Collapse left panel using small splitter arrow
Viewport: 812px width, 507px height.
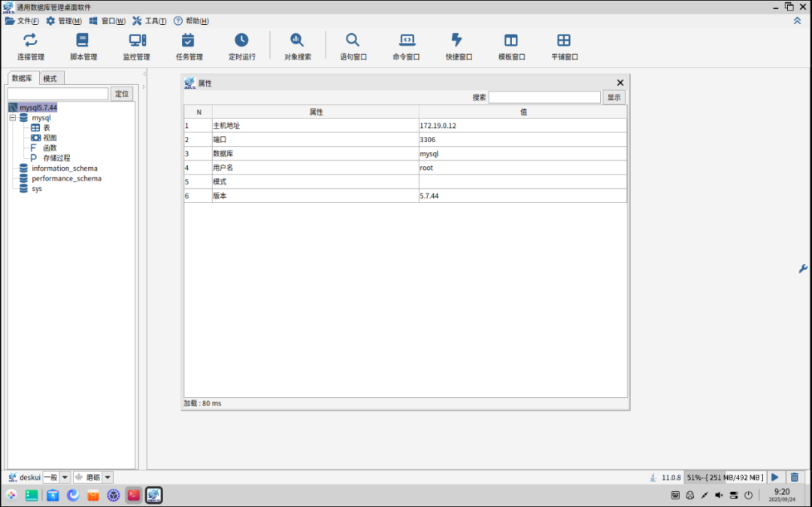[x=144, y=74]
